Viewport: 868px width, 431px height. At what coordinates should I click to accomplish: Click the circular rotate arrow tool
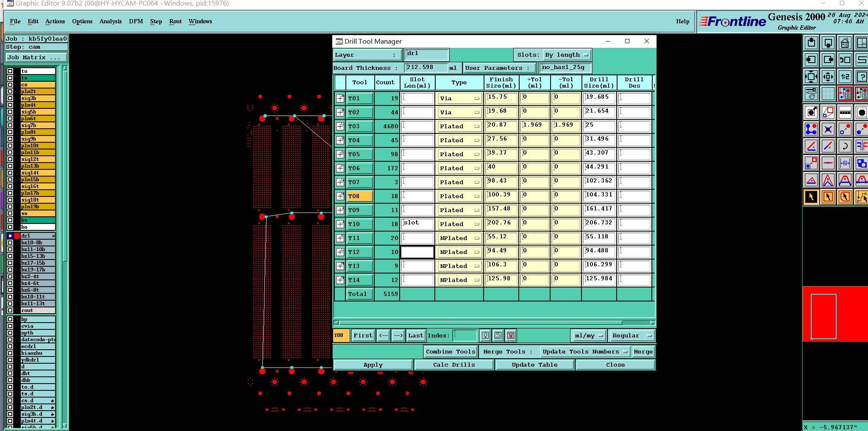click(845, 146)
